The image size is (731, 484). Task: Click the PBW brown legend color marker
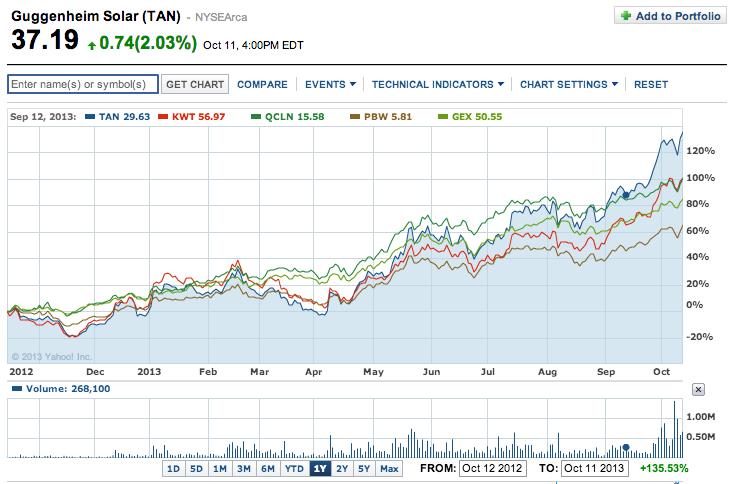[355, 117]
